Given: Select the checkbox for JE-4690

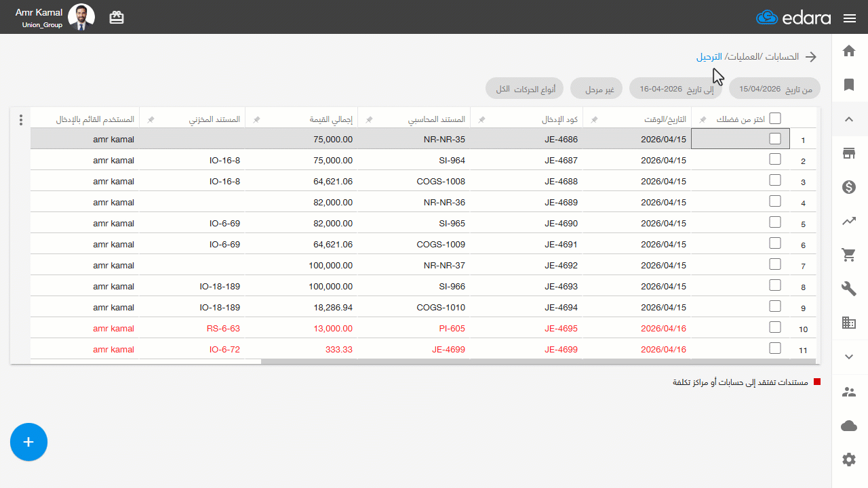Looking at the screenshot, I should tap(775, 222).
